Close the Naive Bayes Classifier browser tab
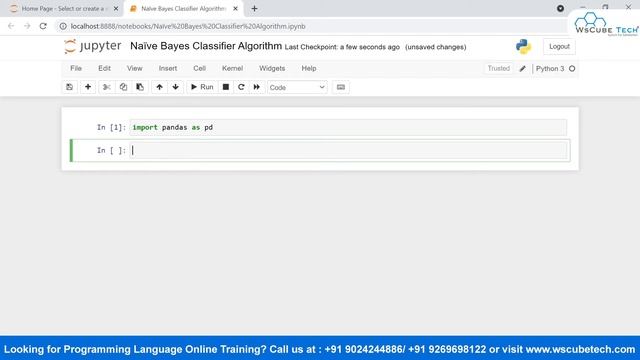The height and width of the screenshot is (360, 640). coord(236,9)
